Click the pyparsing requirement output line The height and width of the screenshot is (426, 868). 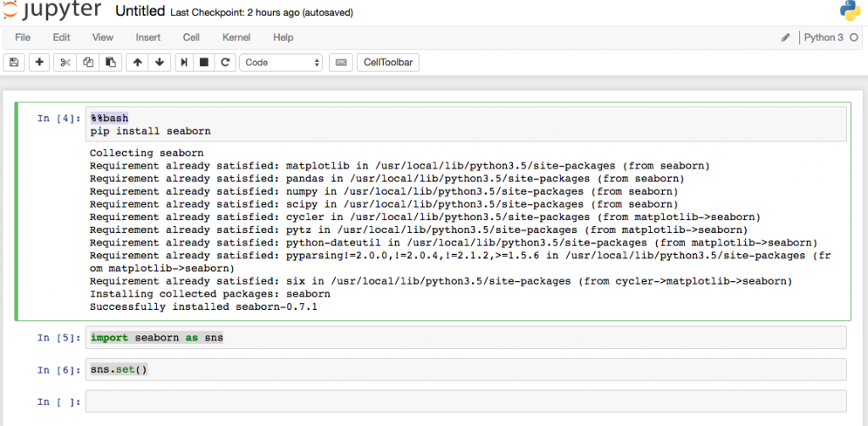point(460,262)
